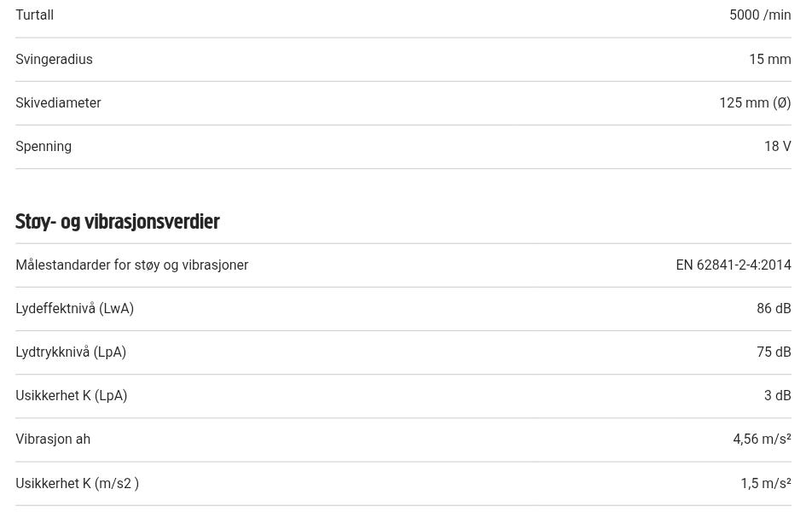Click the 75 dB value
Screen dimensions: 812x518
tap(773, 352)
